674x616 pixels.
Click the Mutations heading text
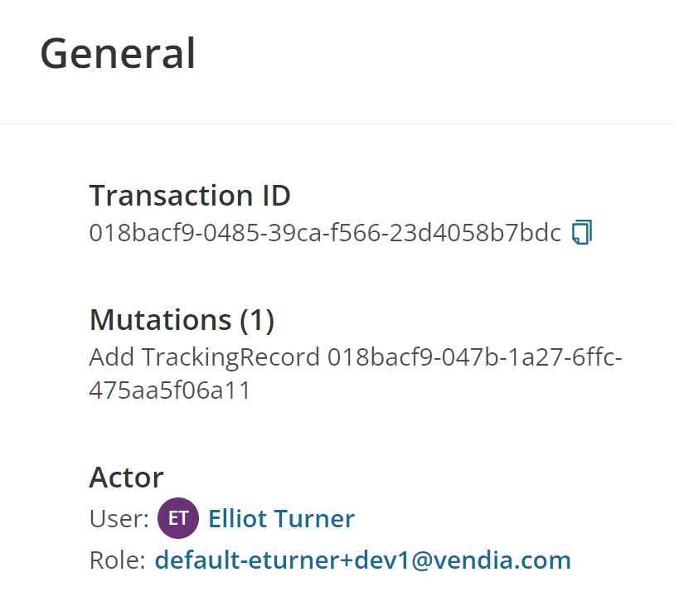pyautogui.click(x=160, y=320)
